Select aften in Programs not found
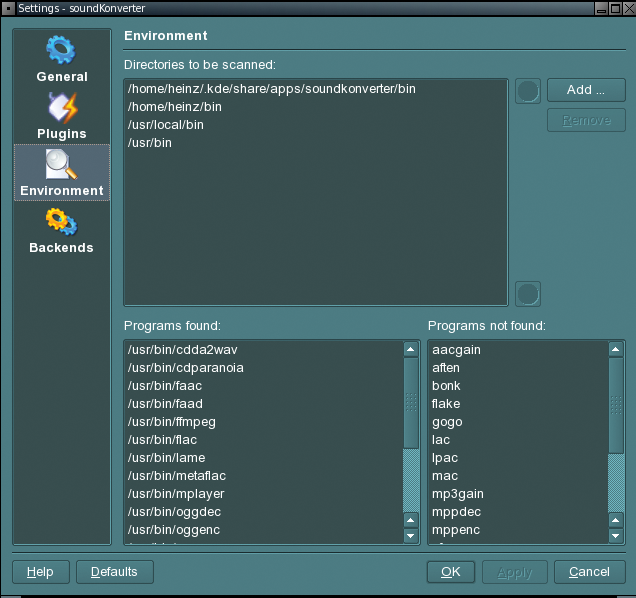Image resolution: width=636 pixels, height=598 pixels. pos(518,368)
